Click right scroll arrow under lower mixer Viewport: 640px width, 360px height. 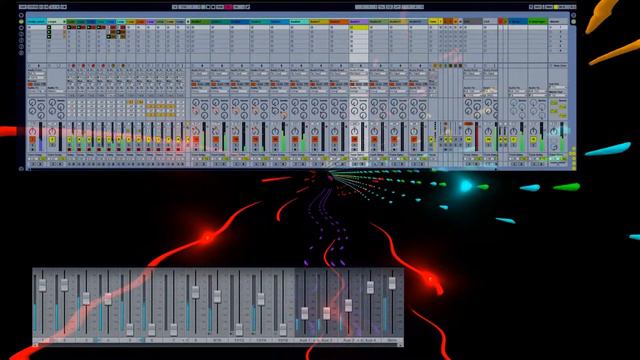tap(400, 345)
